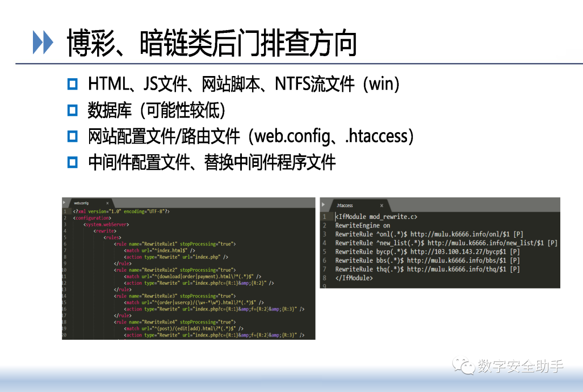583x392 pixels.
Task: Click the <IfModule mod_rewrite.c> line
Action: [x=376, y=217]
